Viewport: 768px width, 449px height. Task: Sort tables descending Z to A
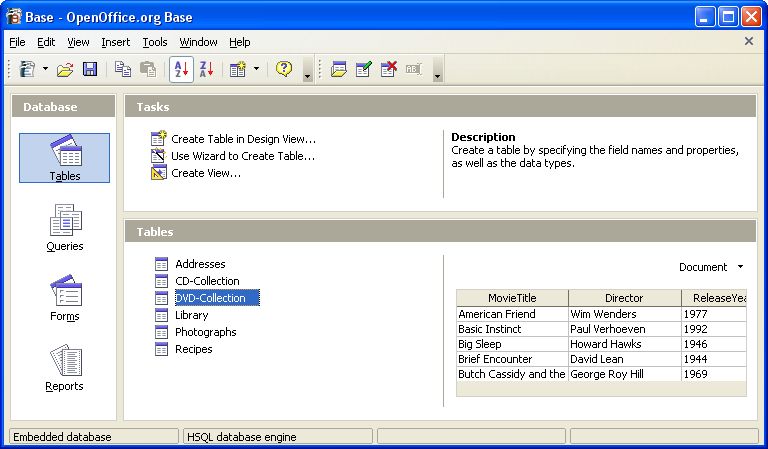coord(206,69)
